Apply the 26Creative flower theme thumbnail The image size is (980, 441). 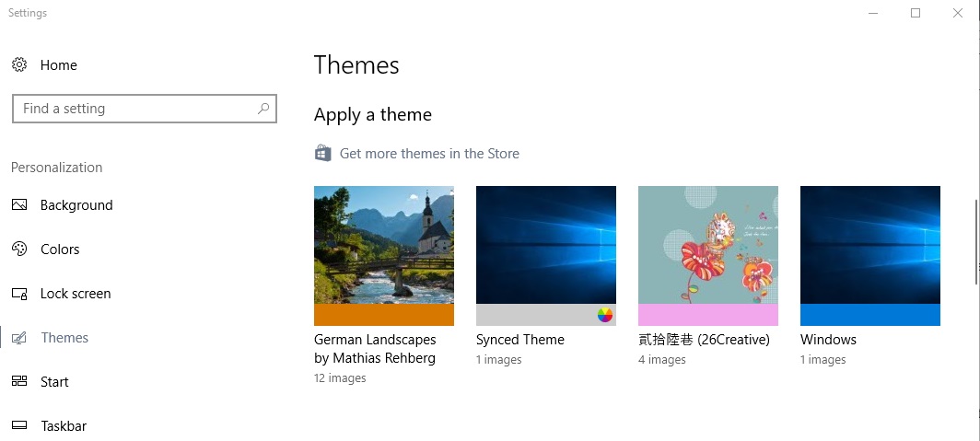707,245
